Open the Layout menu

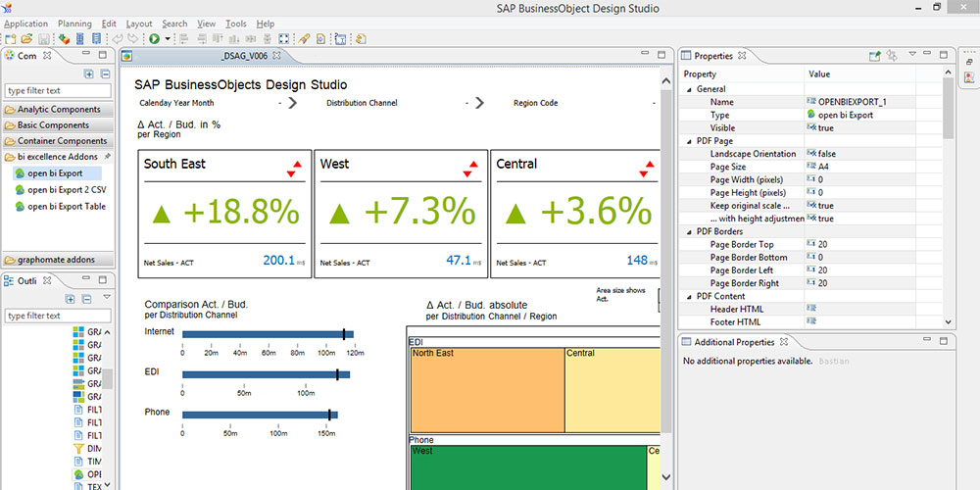point(139,24)
